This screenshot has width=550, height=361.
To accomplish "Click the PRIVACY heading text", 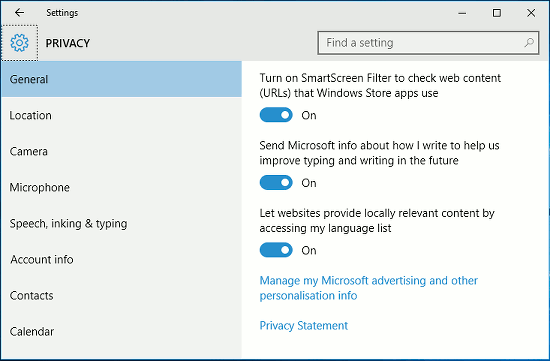I will [68, 43].
